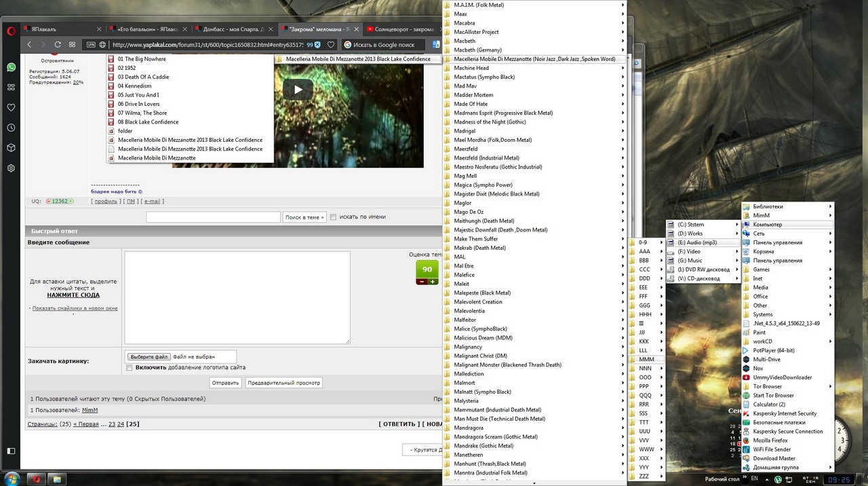Open the Speed Dial grid icon

coord(73,45)
